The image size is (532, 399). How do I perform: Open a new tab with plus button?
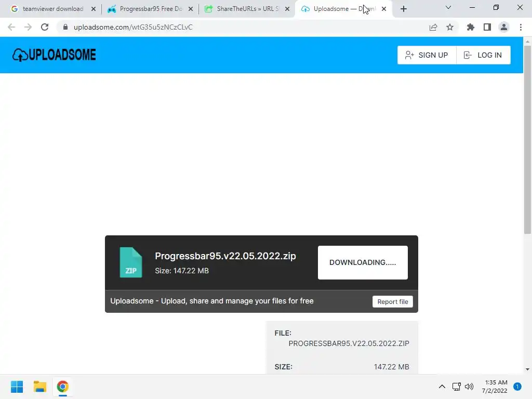403,9
